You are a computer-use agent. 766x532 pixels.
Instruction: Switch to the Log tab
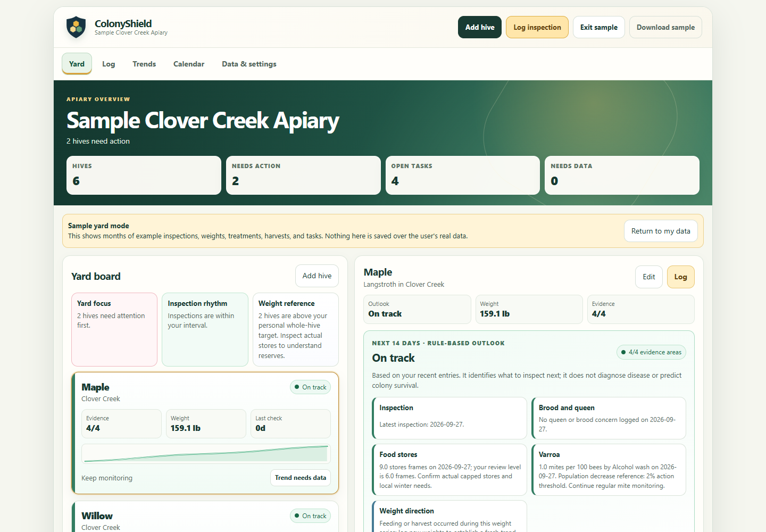point(109,64)
